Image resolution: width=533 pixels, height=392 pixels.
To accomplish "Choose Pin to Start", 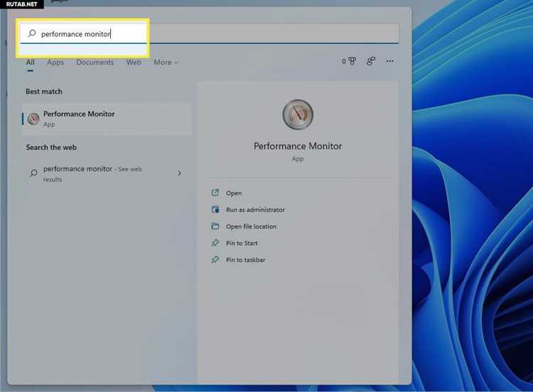I will click(x=242, y=243).
